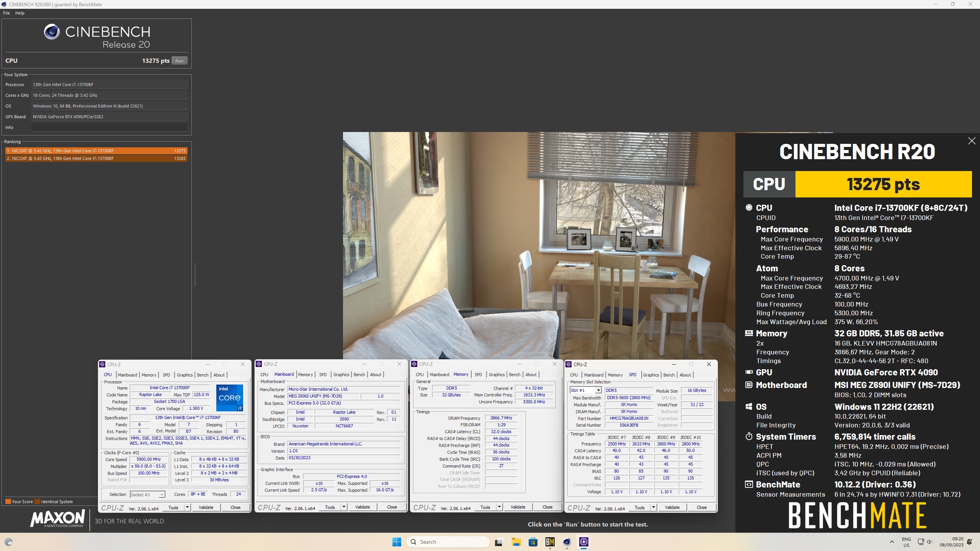This screenshot has height=551, width=980.
Task: Open Tools dropdown arrow in CPU-Z SPD window
Action: 653,507
